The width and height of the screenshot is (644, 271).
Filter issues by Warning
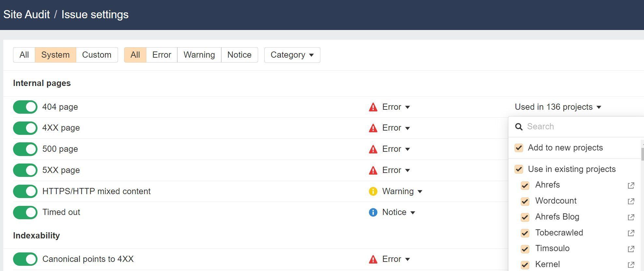click(199, 55)
